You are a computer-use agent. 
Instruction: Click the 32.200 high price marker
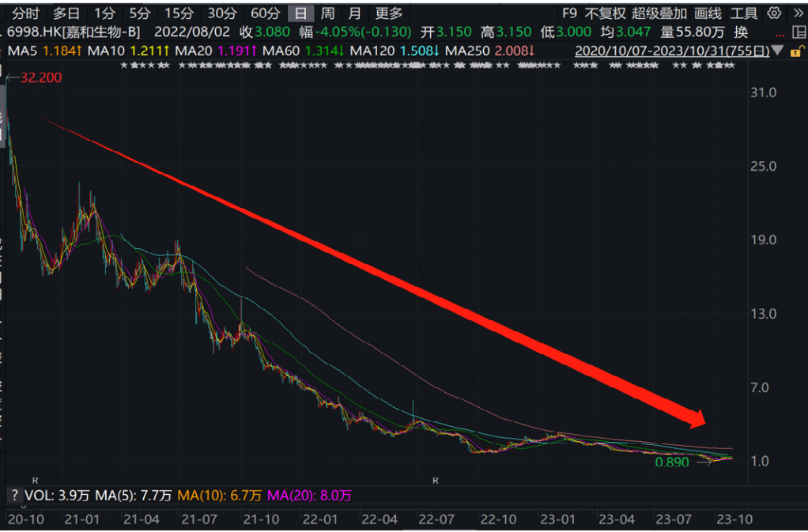[40, 77]
